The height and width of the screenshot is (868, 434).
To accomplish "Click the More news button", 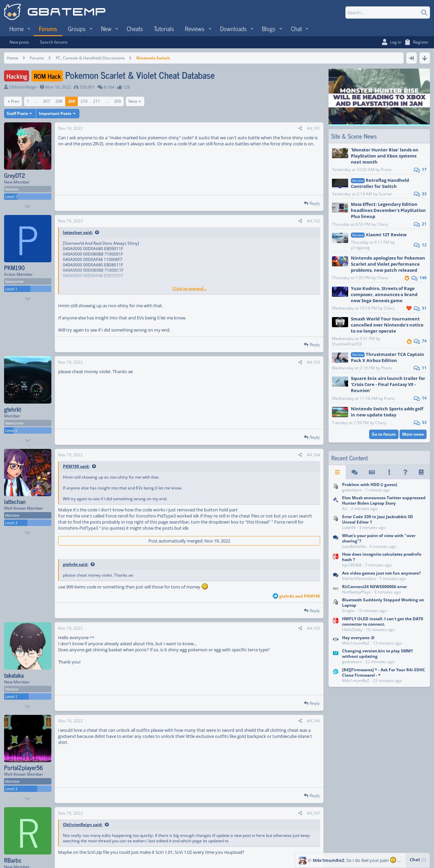I will [413, 434].
